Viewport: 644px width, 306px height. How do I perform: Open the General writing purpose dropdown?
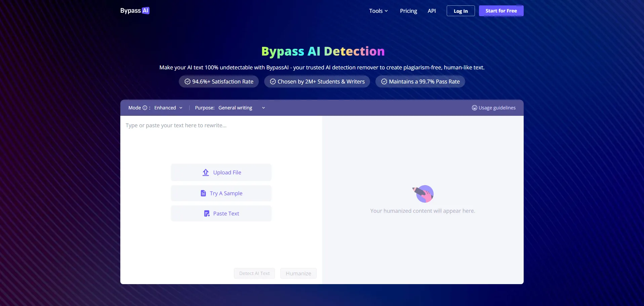(241, 108)
